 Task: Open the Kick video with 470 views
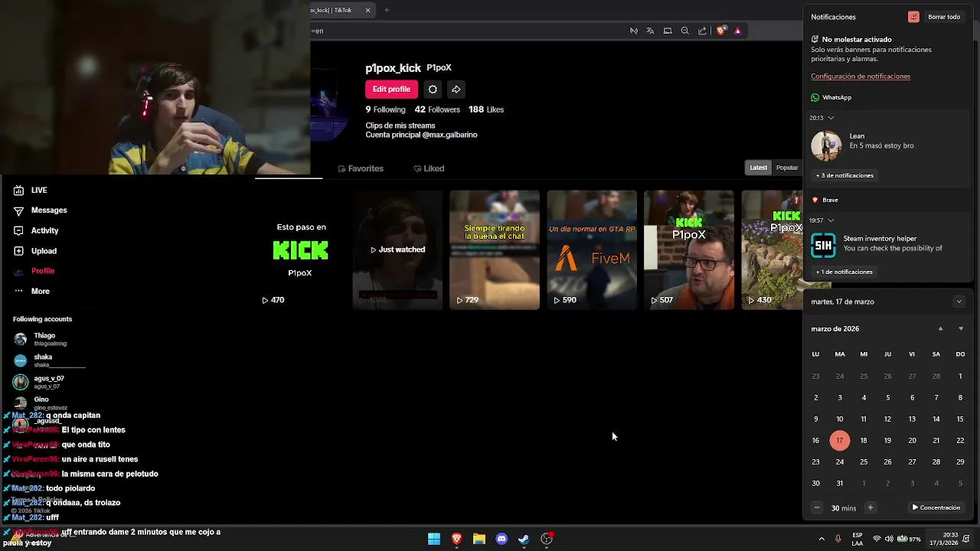[x=300, y=249]
